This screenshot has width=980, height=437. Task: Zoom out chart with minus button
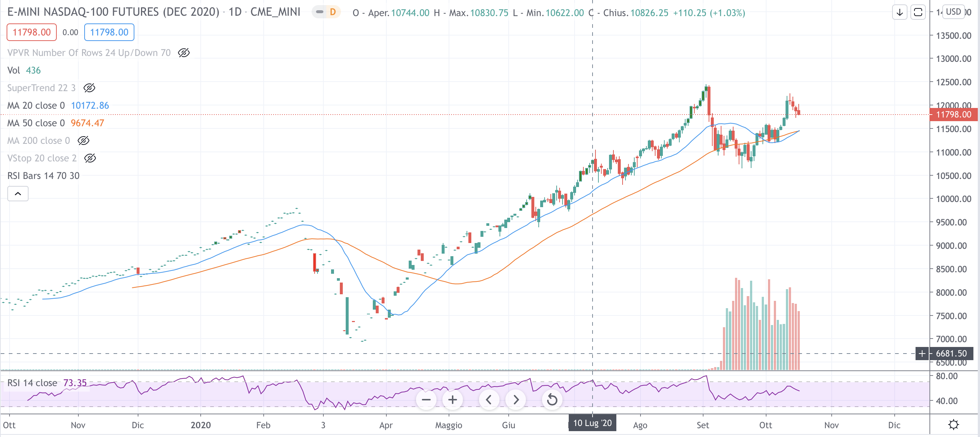(x=426, y=400)
